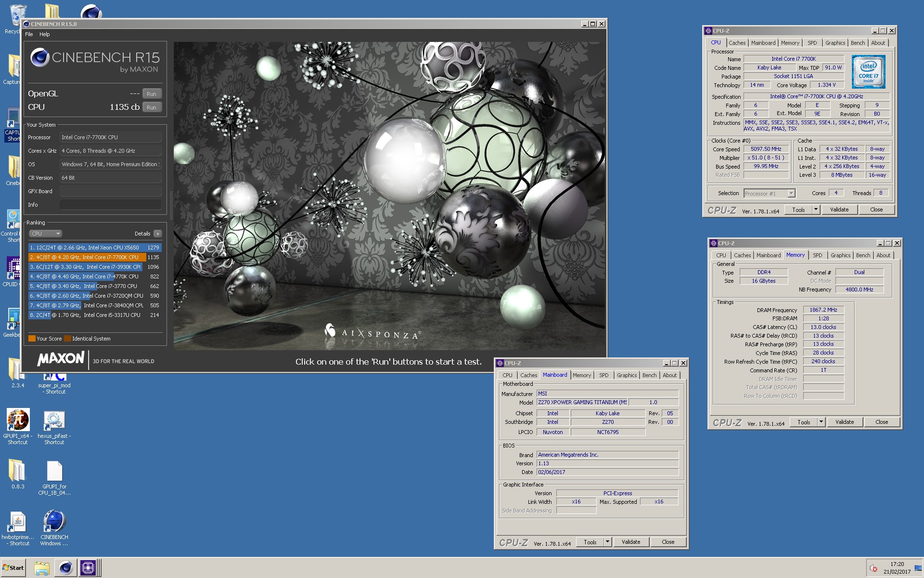Viewport: 924px width, 578px height.
Task: Open the Help menu in Cinebench
Action: [45, 34]
